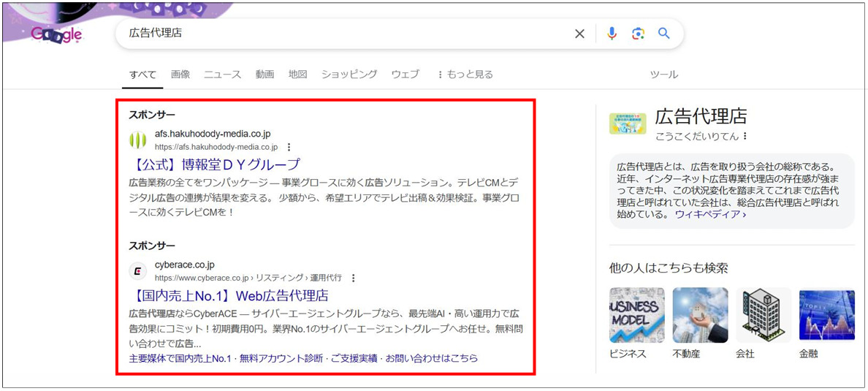Click the スポンサー label above cyberace.co.jp
Image resolution: width=868 pixels, height=391 pixels.
152,246
